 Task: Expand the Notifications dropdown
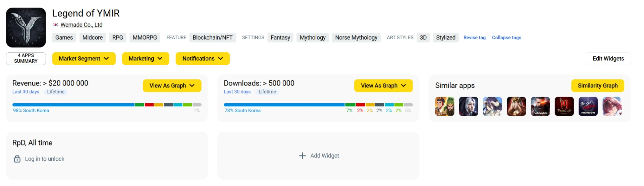(202, 59)
